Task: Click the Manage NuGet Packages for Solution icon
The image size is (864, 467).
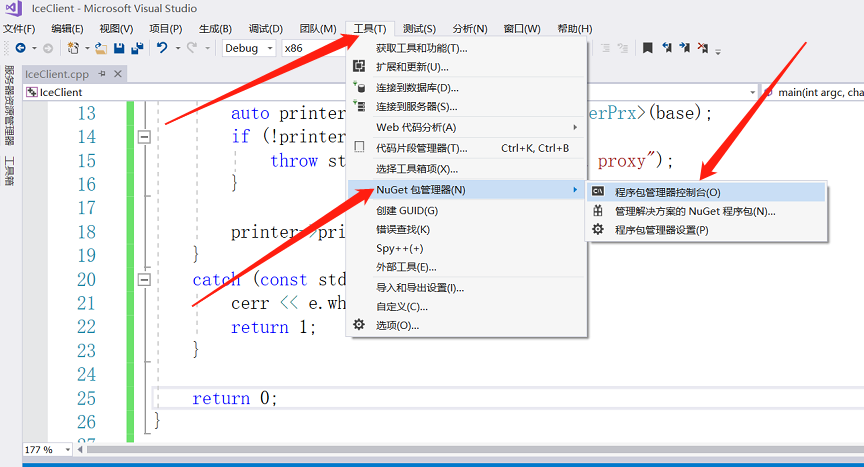Action: 598,211
